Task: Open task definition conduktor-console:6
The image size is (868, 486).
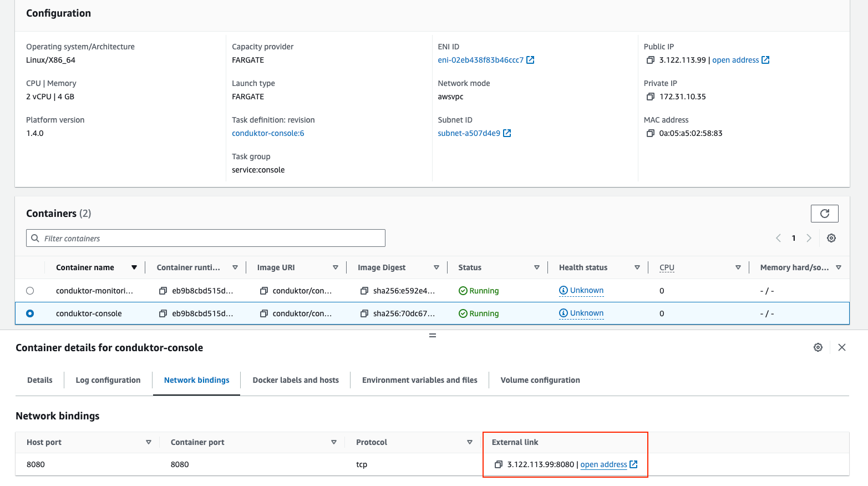Action: click(x=268, y=133)
